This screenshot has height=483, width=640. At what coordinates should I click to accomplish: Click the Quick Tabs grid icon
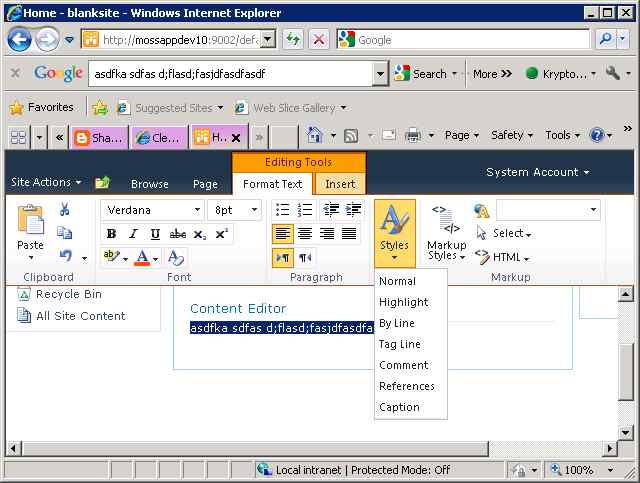coord(18,137)
